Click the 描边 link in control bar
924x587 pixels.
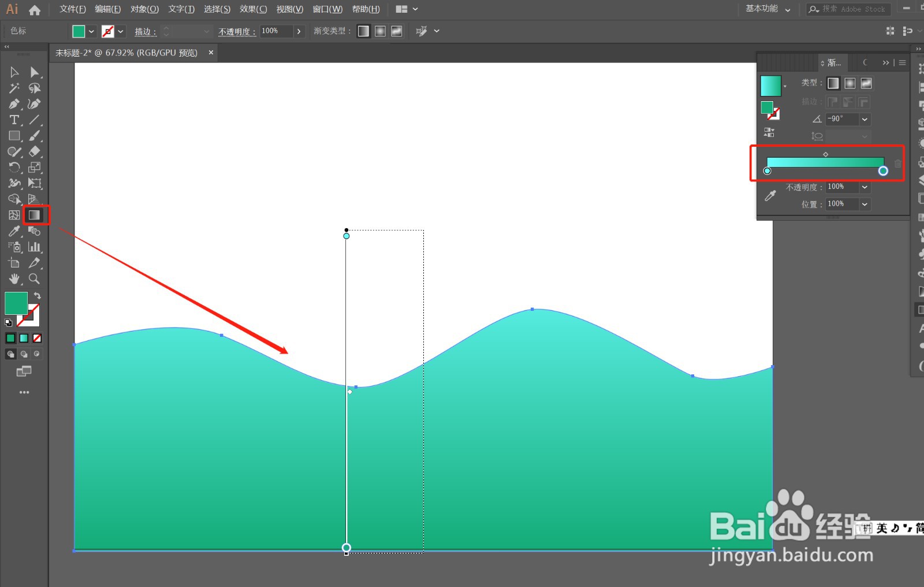click(146, 32)
